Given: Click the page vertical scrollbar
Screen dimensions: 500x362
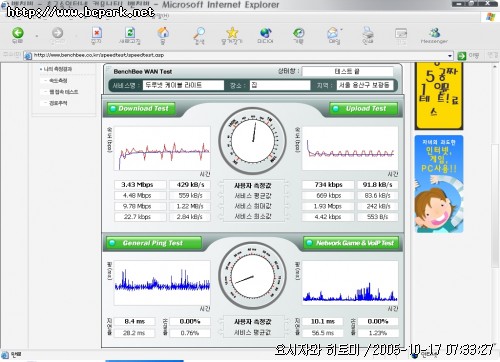Looking at the screenshot, I should point(495,205).
